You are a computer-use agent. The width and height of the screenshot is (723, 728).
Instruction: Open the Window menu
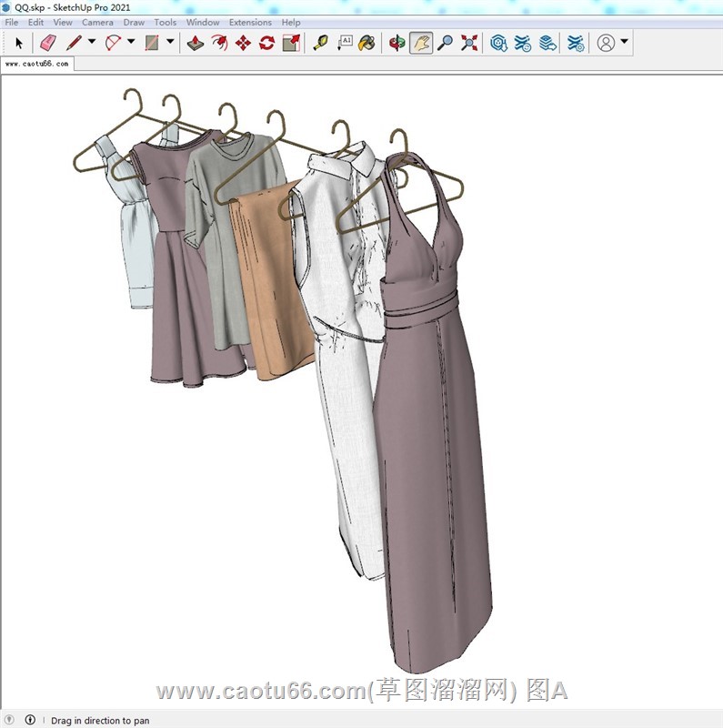pos(203,22)
